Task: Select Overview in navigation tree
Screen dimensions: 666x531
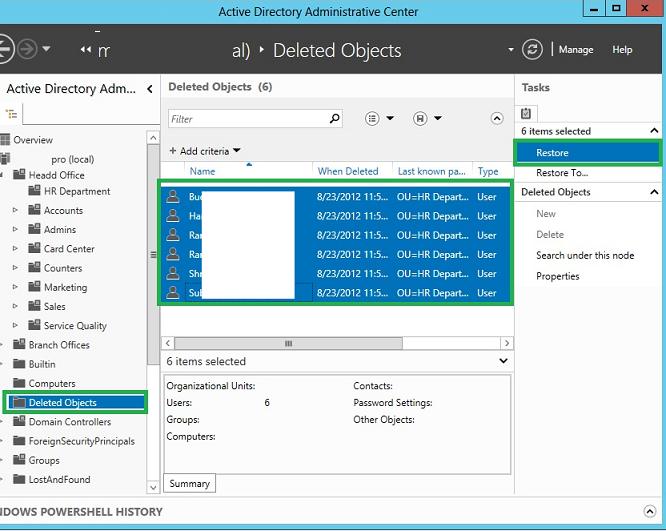Action: (33, 140)
